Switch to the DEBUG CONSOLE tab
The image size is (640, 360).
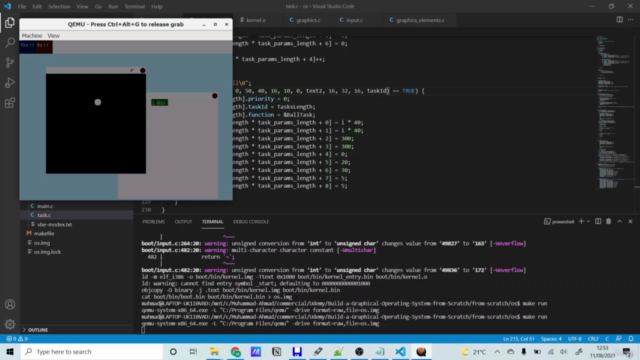(x=251, y=222)
